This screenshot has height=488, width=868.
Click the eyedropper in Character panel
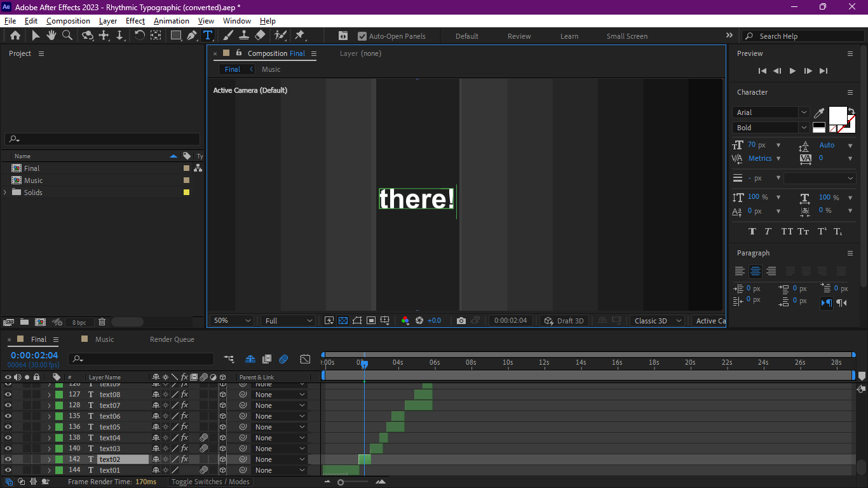819,112
